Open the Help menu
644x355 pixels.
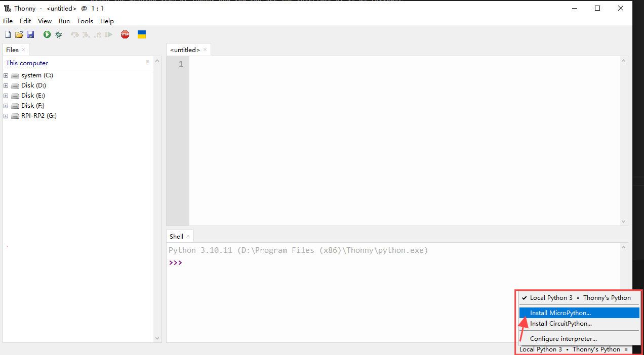click(x=107, y=21)
